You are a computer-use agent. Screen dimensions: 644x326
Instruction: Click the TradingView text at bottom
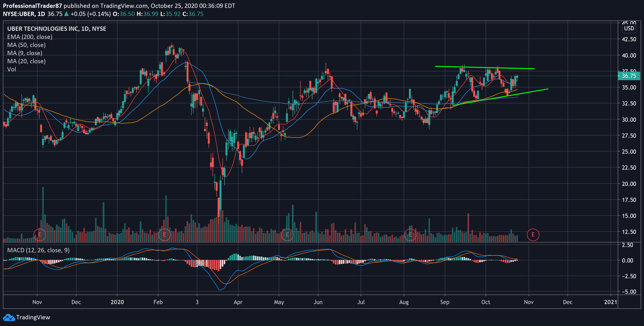[33, 317]
